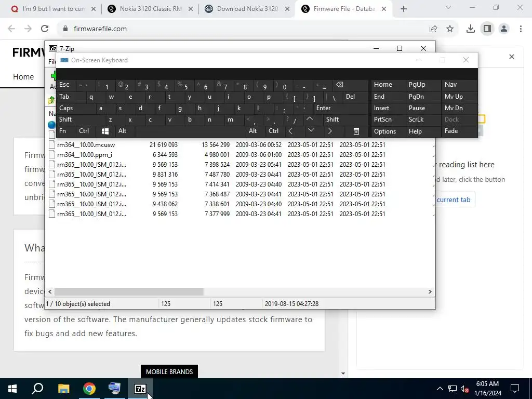Image resolution: width=532 pixels, height=399 pixels.
Task: Switch to the Download Nokia 3120 tab
Action: click(x=247, y=9)
